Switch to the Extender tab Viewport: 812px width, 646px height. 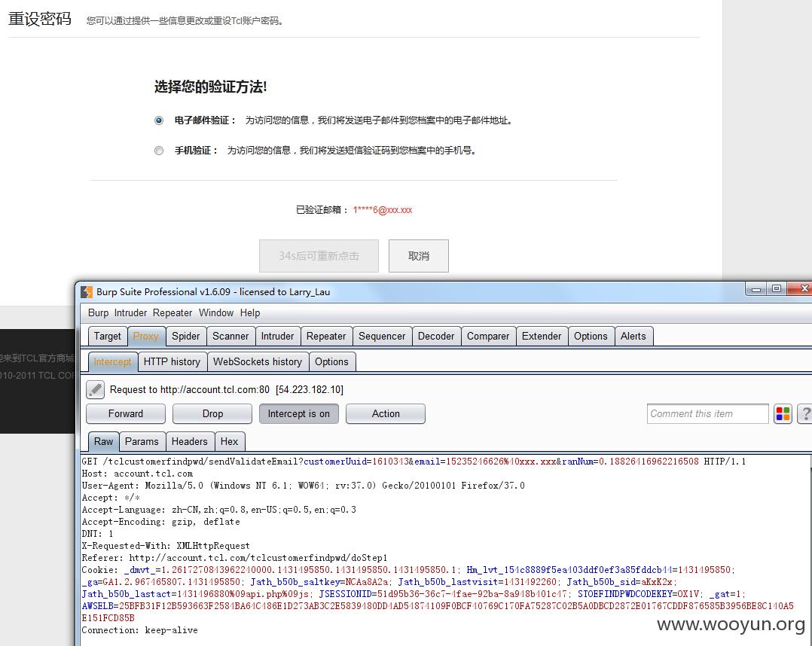tap(542, 336)
